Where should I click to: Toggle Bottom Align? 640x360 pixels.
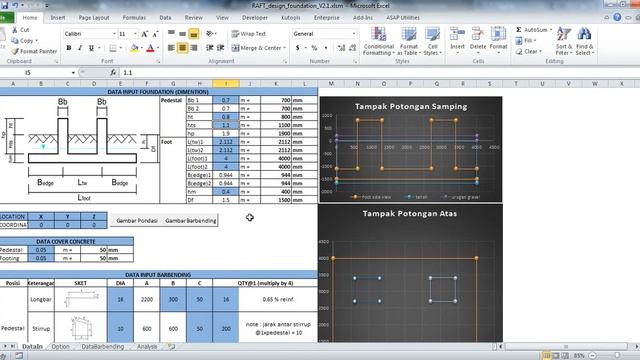click(193, 34)
